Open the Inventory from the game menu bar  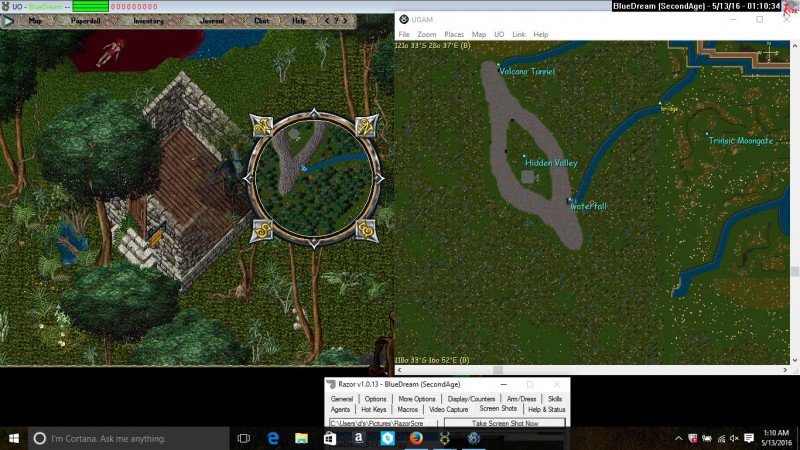[148, 20]
